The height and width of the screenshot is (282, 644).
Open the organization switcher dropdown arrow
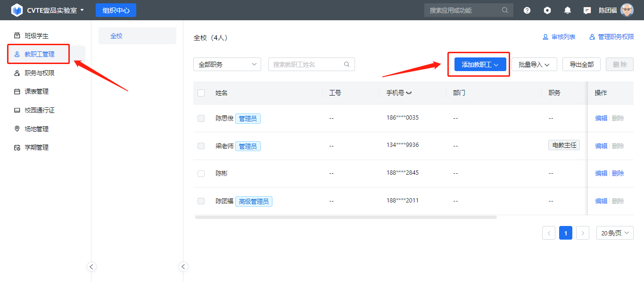click(x=83, y=10)
